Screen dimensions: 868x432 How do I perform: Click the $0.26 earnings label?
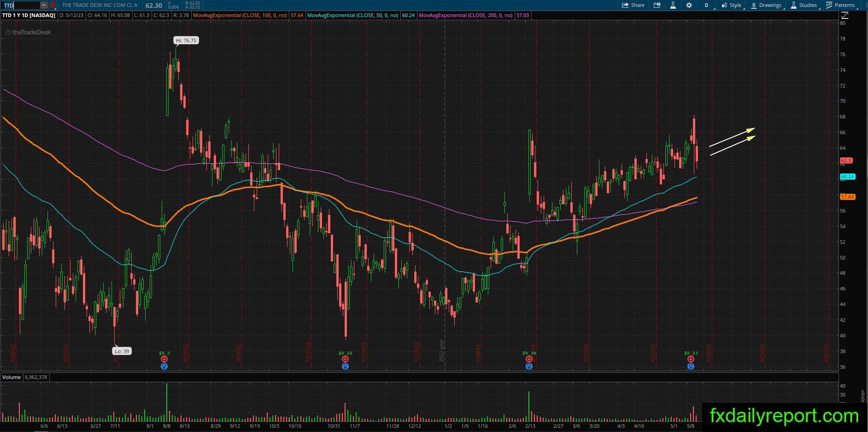click(346, 353)
